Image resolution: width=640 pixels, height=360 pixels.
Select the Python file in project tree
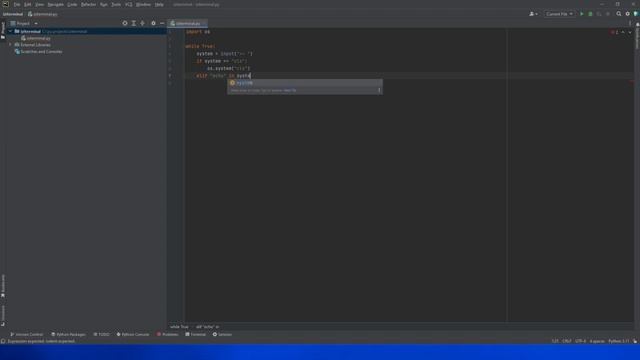tap(36, 38)
